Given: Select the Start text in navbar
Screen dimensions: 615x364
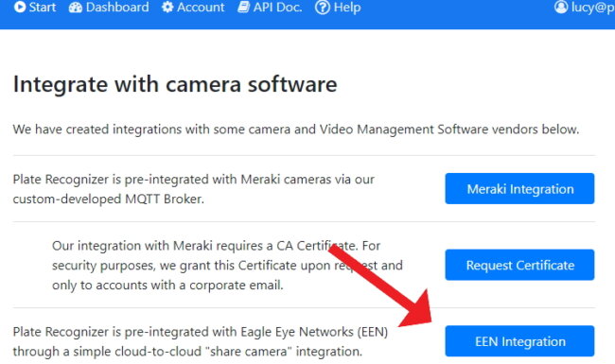Looking at the screenshot, I should click(43, 7).
